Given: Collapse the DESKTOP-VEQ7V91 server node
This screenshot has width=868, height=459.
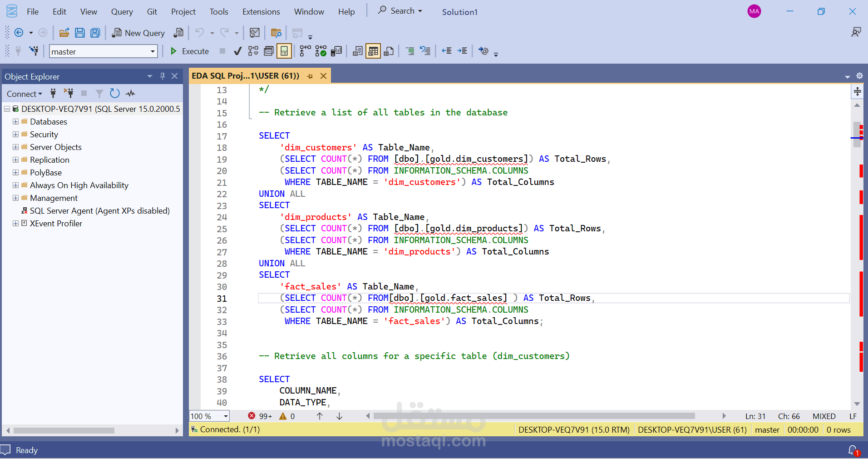Looking at the screenshot, I should (7, 109).
